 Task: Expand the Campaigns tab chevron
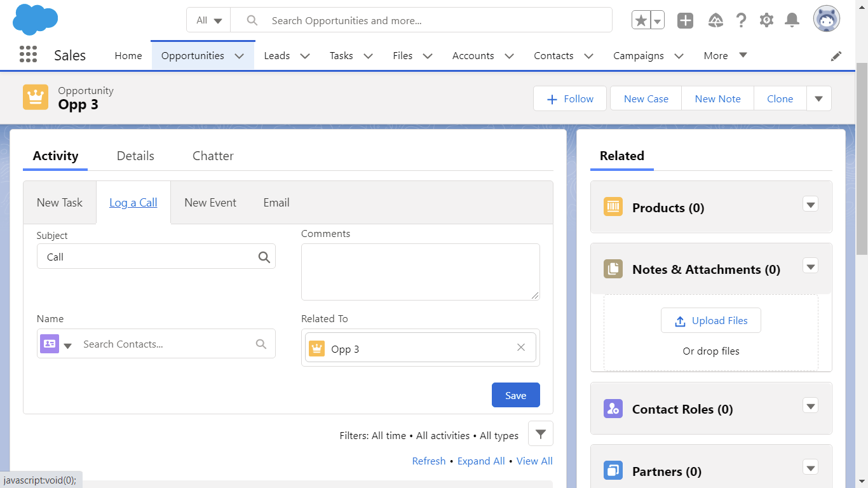coord(679,56)
